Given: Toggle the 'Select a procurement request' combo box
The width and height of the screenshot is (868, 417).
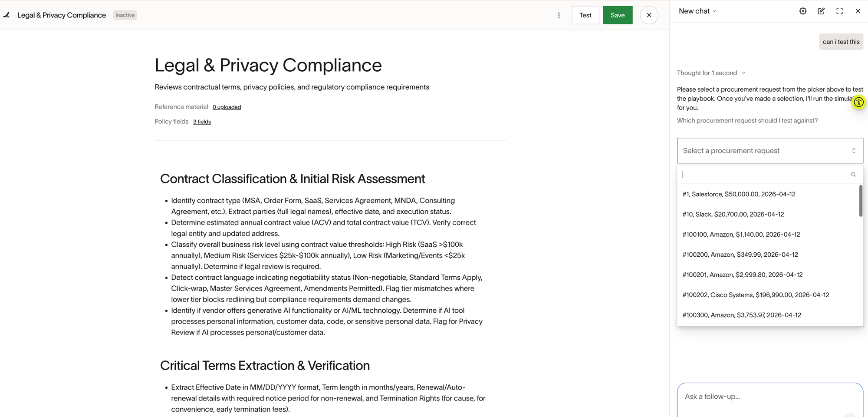Looking at the screenshot, I should pyautogui.click(x=770, y=151).
